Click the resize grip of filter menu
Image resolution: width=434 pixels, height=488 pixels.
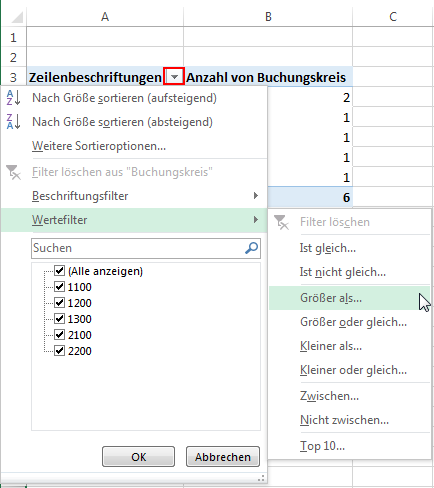click(x=261, y=478)
